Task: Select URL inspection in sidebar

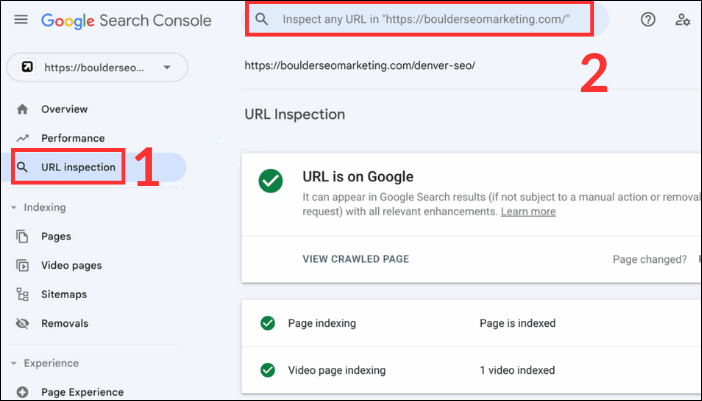Action: click(78, 167)
